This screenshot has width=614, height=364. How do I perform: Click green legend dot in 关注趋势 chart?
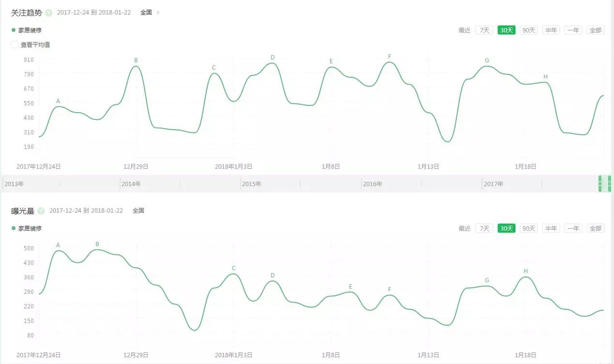(14, 30)
